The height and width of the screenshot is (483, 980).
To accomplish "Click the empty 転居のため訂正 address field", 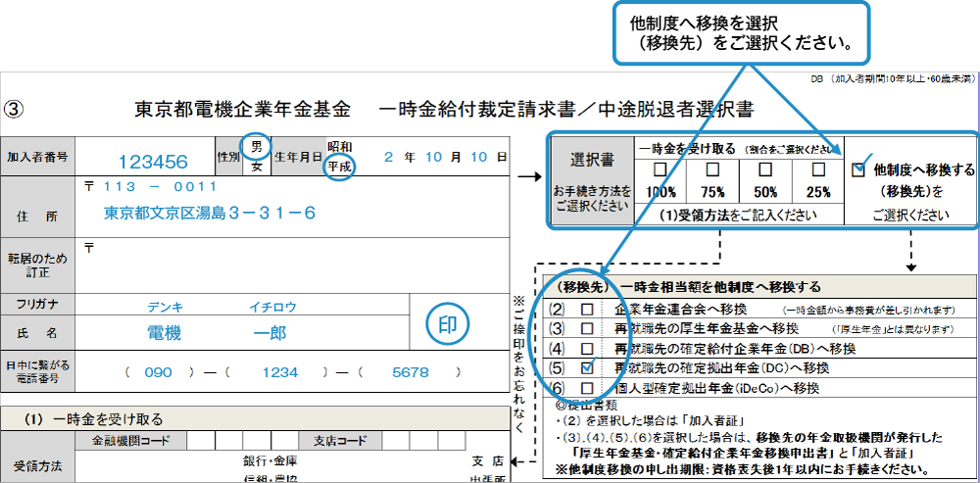I will click(291, 266).
